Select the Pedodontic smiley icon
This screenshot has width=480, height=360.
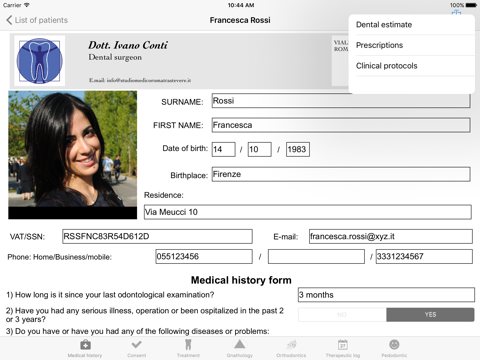pyautogui.click(x=394, y=345)
